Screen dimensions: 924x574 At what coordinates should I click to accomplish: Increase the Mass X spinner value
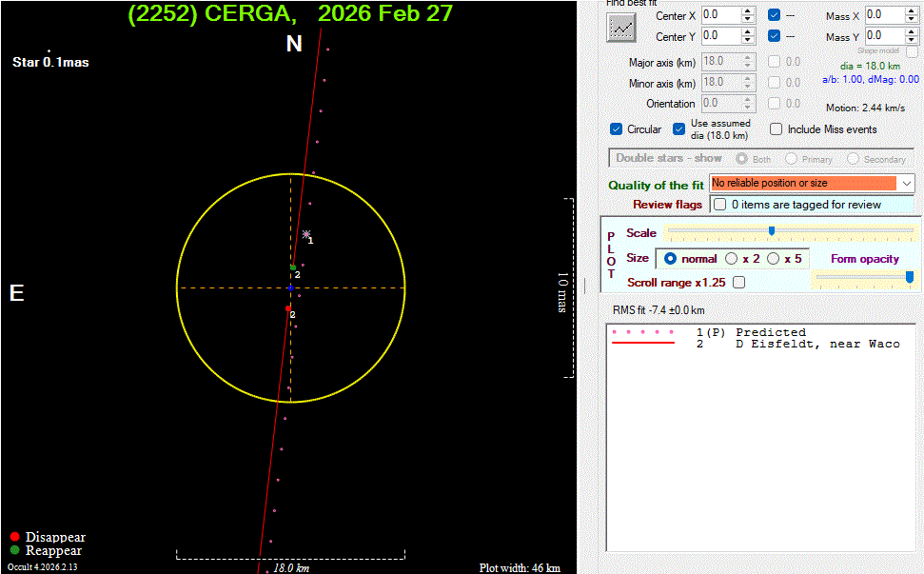pyautogui.click(x=913, y=11)
